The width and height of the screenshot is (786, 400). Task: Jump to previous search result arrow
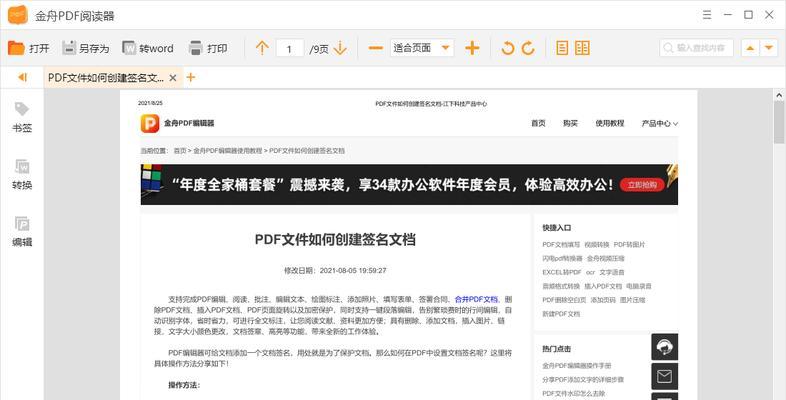click(x=750, y=48)
